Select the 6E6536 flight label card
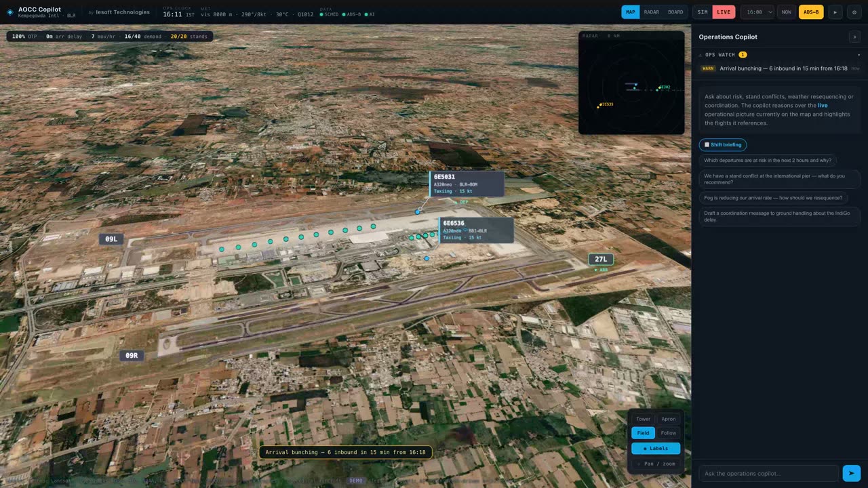The image size is (868, 488). [476, 230]
